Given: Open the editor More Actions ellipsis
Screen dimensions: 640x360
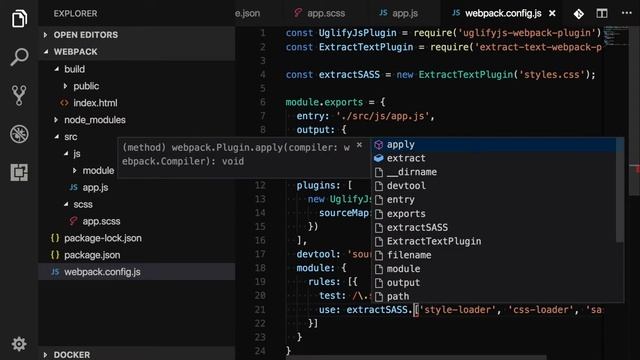Looking at the screenshot, I should click(627, 13).
